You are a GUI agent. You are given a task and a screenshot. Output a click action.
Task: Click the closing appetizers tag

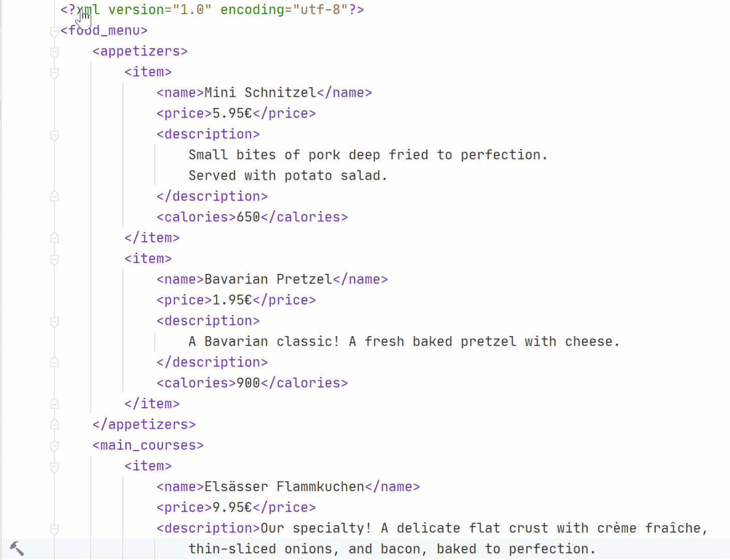pyautogui.click(x=144, y=424)
